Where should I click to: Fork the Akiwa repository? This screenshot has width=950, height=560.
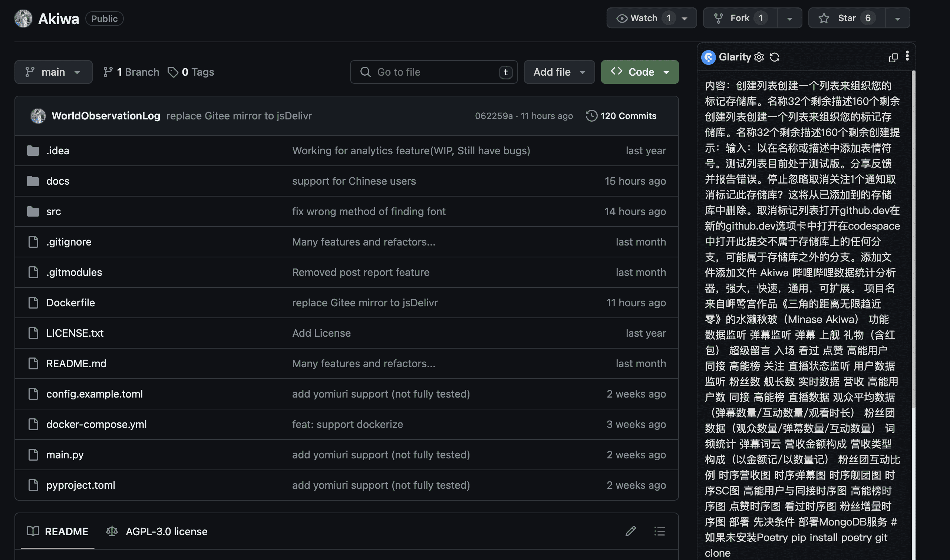[x=740, y=18]
